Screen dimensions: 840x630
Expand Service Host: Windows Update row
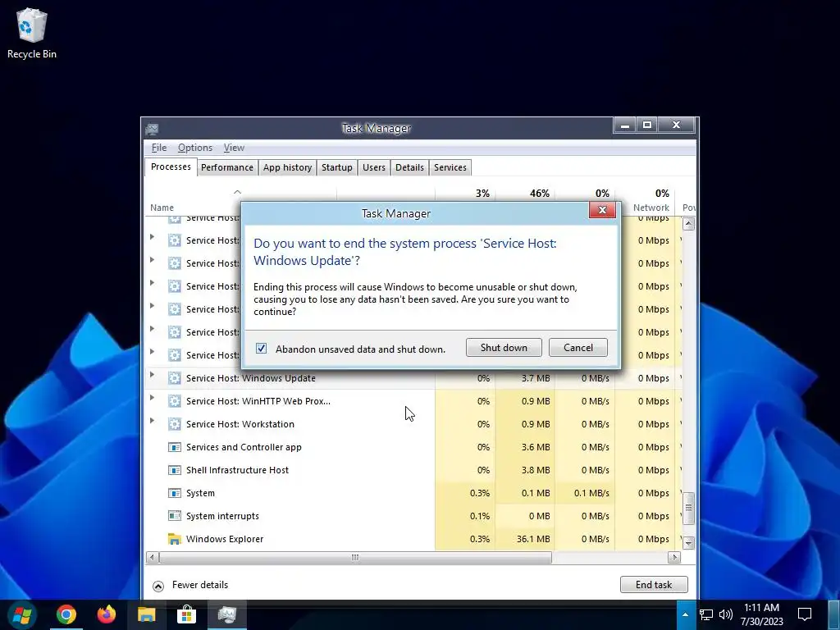point(152,374)
